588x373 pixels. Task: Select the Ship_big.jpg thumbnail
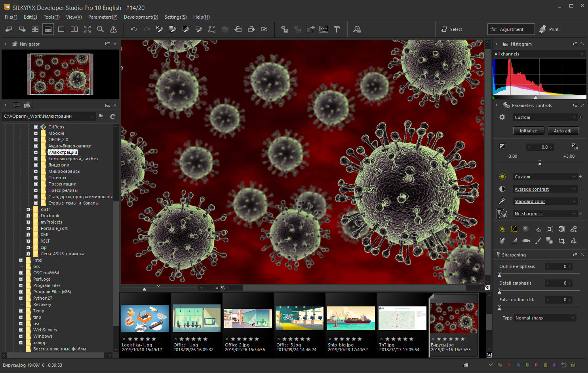(351, 318)
